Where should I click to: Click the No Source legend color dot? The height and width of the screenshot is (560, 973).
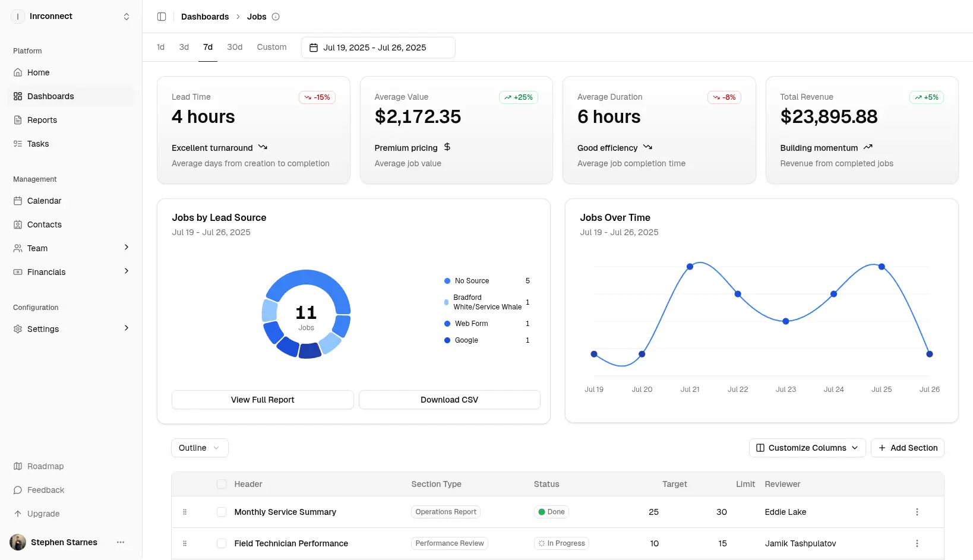click(x=447, y=281)
